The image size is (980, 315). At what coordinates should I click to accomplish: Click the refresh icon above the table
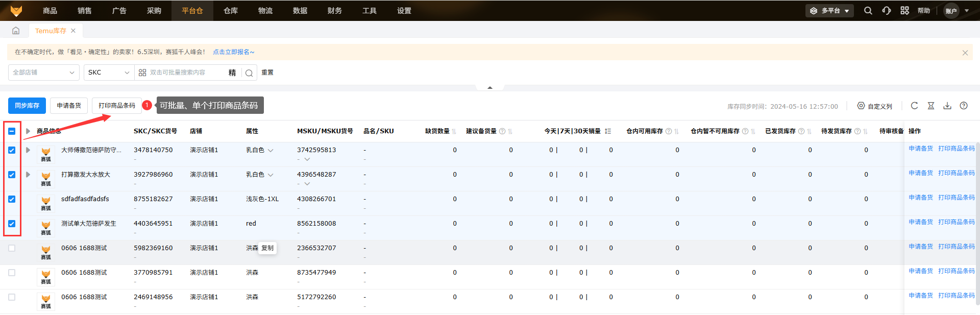(x=914, y=106)
